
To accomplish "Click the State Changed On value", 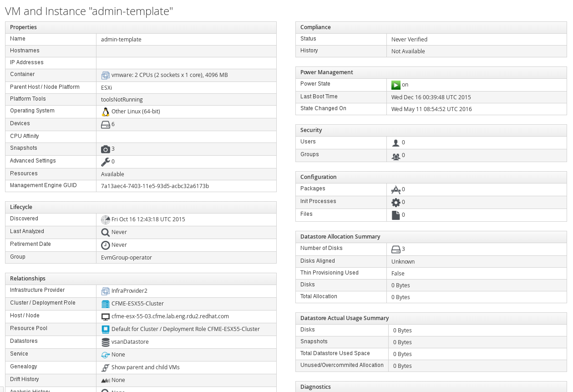I will point(431,109).
